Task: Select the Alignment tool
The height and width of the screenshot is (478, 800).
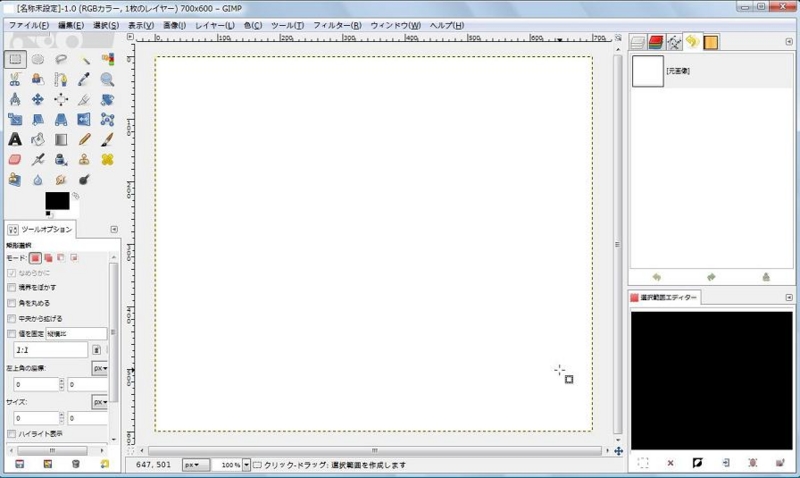Action: tap(61, 99)
